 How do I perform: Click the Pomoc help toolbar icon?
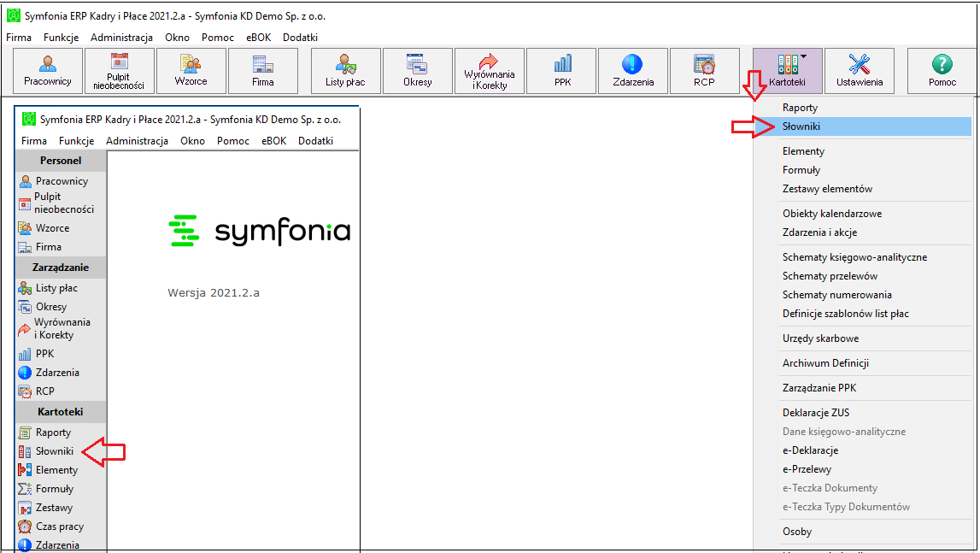coord(942,71)
